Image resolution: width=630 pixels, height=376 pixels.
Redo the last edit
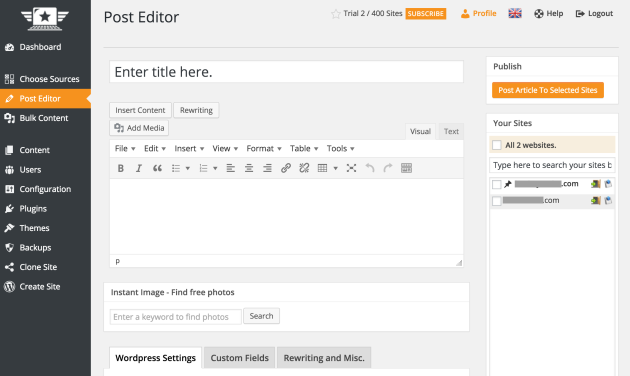point(388,168)
